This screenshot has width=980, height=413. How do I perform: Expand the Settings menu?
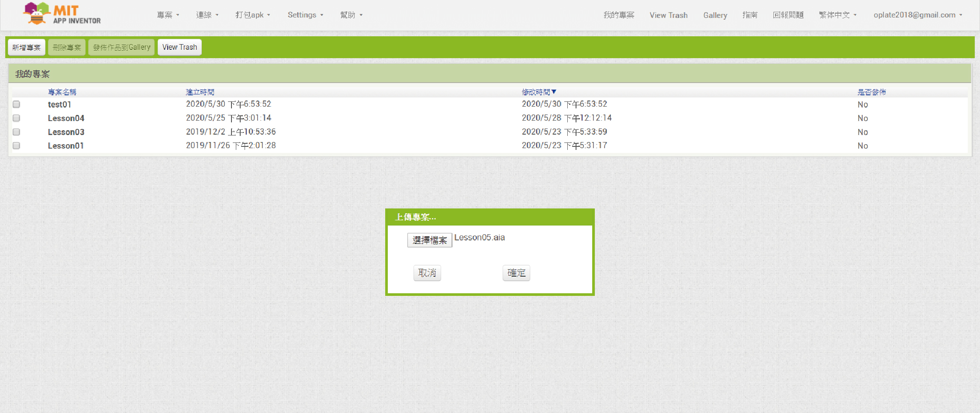click(305, 15)
